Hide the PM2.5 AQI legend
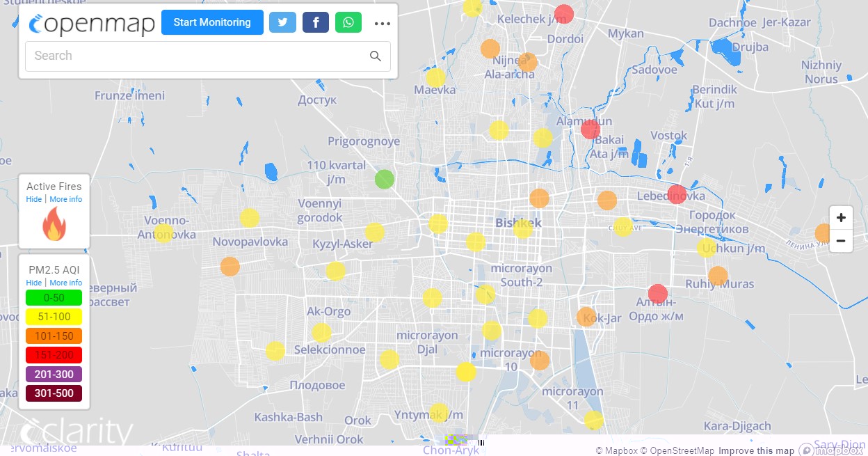 (33, 283)
